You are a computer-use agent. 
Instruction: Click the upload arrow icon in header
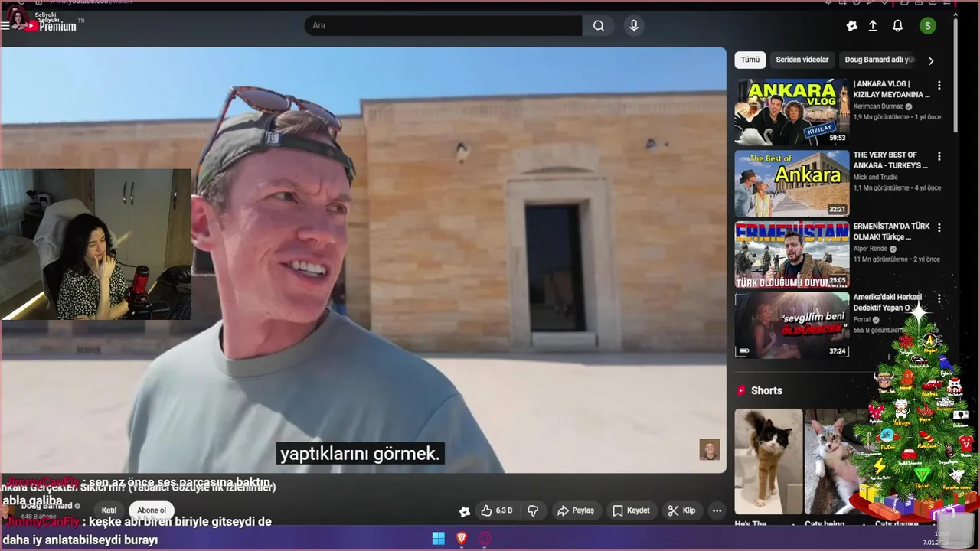point(873,26)
